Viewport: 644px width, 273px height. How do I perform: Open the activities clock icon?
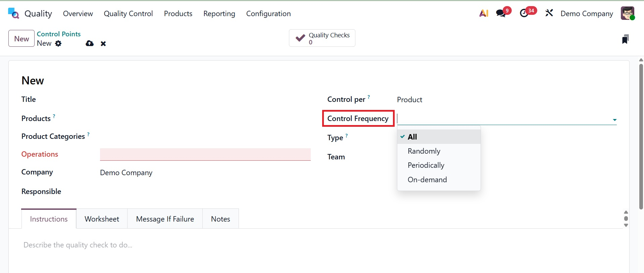coord(524,13)
